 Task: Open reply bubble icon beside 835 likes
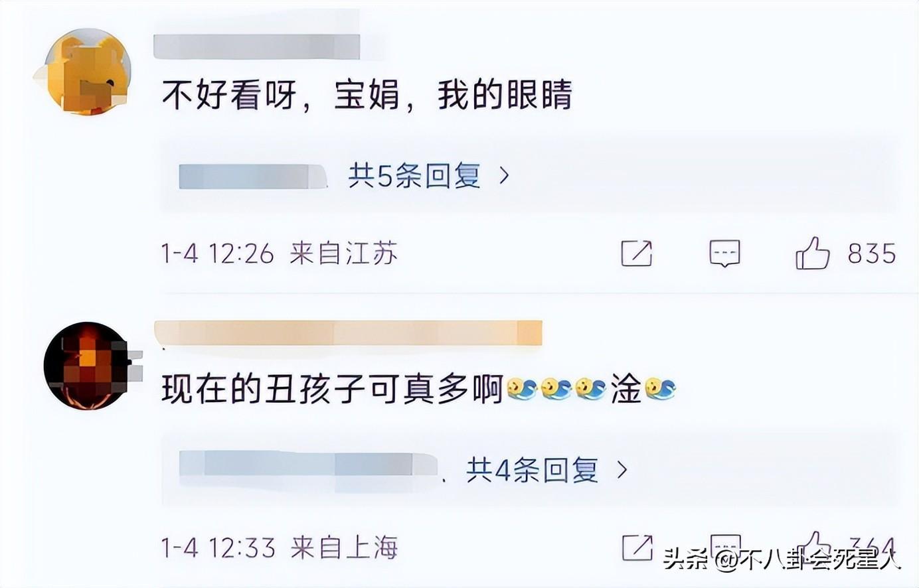click(724, 254)
